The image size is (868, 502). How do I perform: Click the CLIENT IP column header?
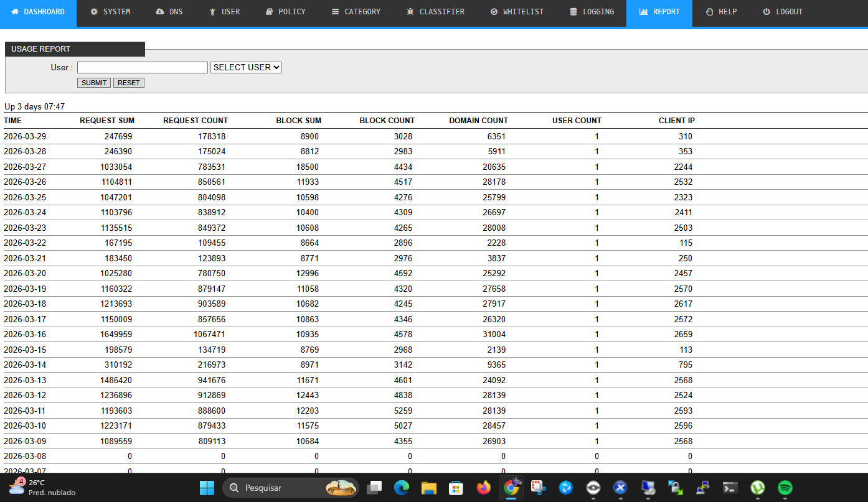[677, 121]
